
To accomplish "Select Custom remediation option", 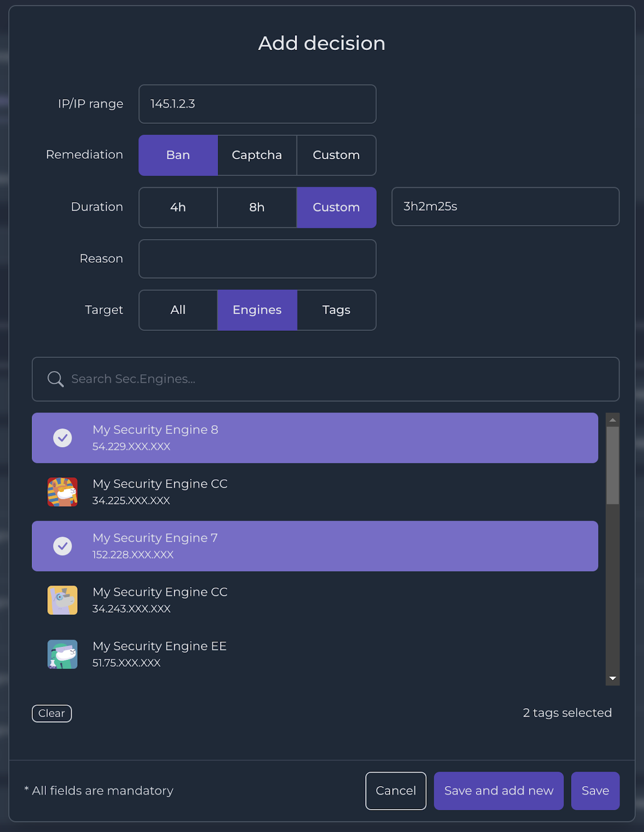I will (336, 155).
